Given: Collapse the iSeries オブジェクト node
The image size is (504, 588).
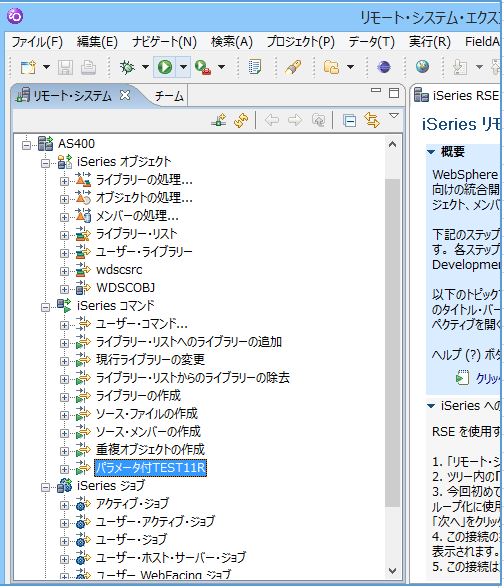Looking at the screenshot, I should (45, 163).
